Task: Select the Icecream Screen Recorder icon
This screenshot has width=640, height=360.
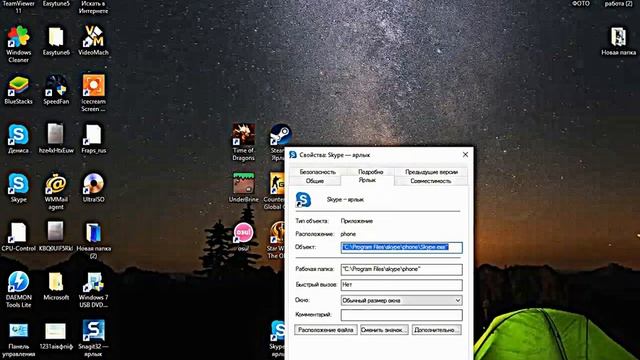Action: [x=93, y=86]
